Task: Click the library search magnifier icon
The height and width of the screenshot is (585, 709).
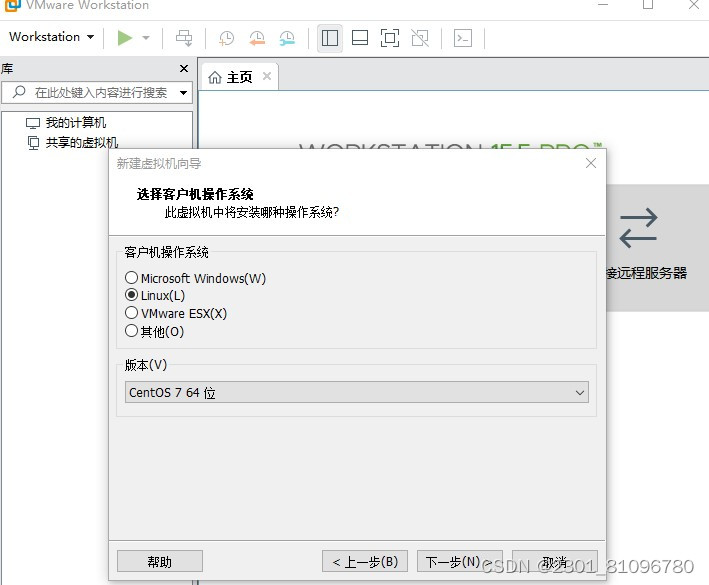Action: [x=19, y=92]
